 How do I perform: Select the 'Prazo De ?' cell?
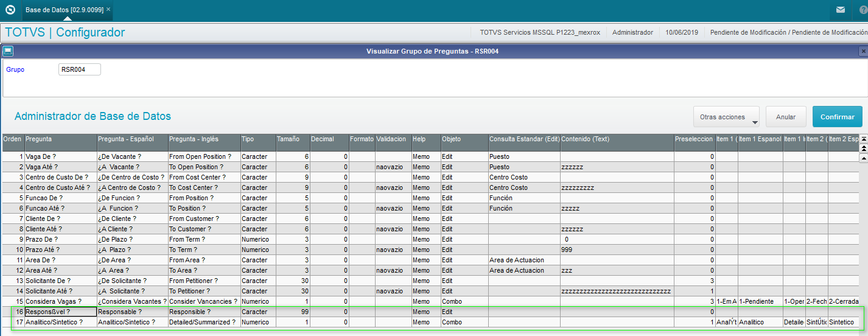60,239
